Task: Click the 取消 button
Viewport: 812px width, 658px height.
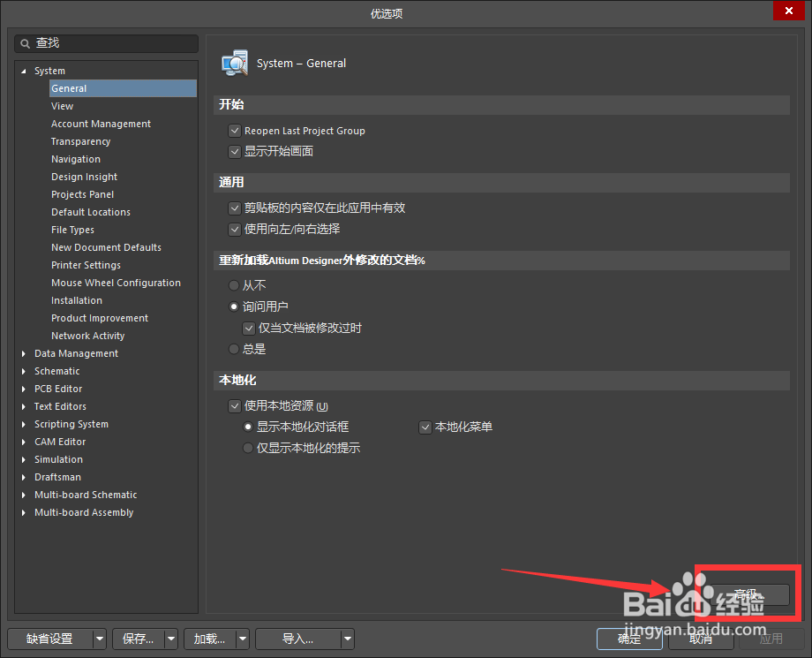Action: pos(701,639)
